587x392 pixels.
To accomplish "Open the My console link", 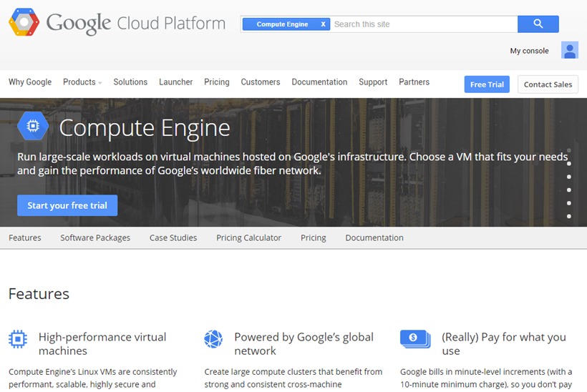I will point(529,51).
